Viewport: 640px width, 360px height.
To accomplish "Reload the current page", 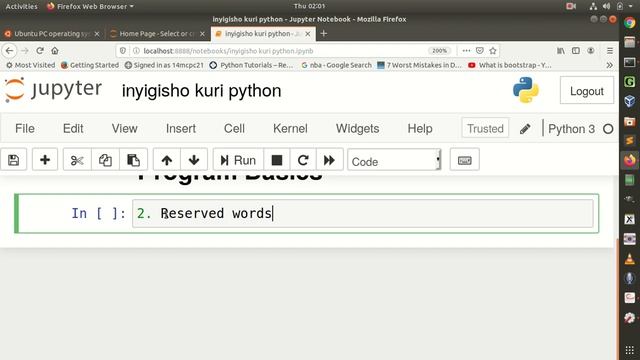I will 40,51.
